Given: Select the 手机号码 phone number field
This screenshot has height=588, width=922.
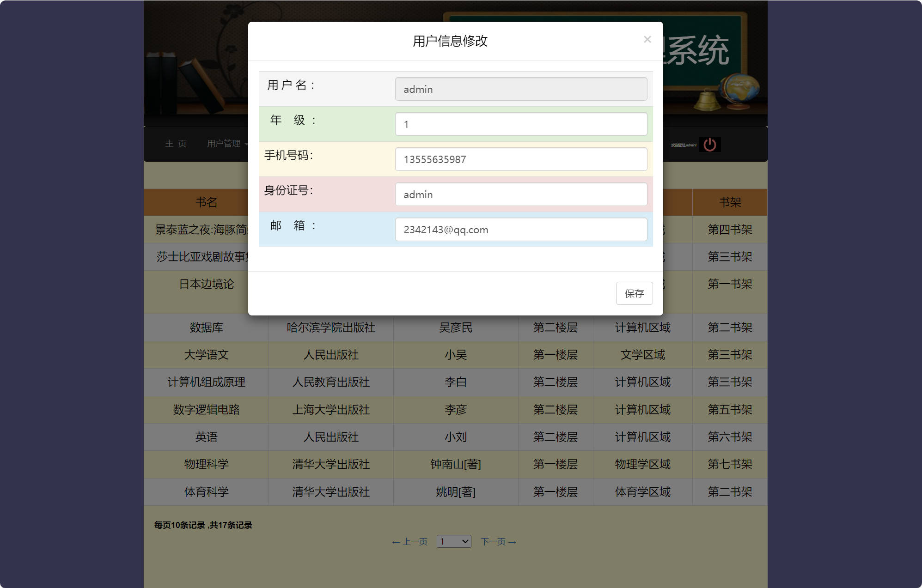Looking at the screenshot, I should 521,159.
